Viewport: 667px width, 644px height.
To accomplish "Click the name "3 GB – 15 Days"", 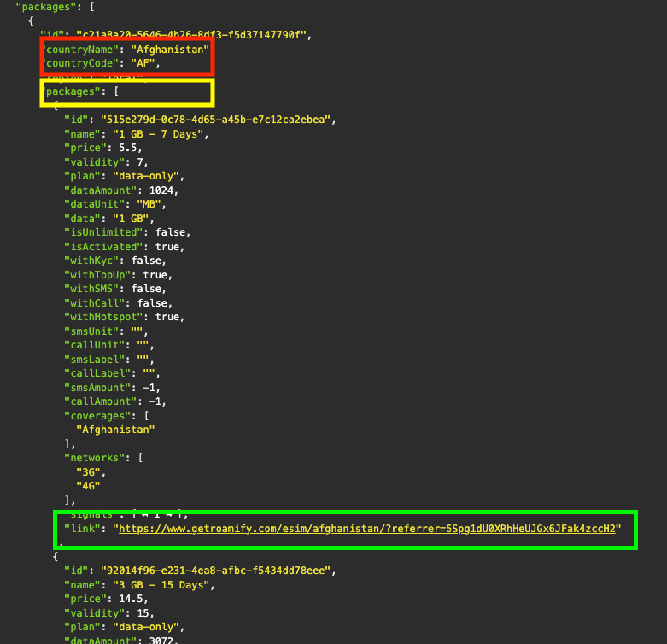I will pyautogui.click(x=158, y=585).
